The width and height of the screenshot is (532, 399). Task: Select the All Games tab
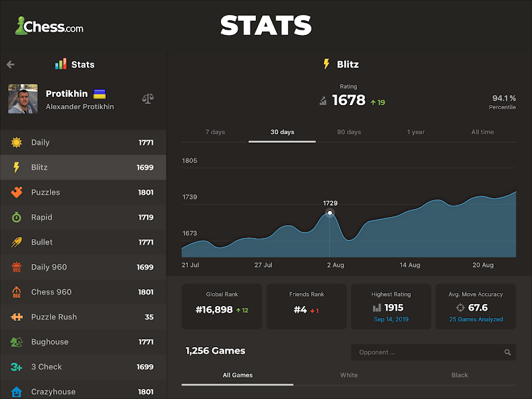pos(238,375)
